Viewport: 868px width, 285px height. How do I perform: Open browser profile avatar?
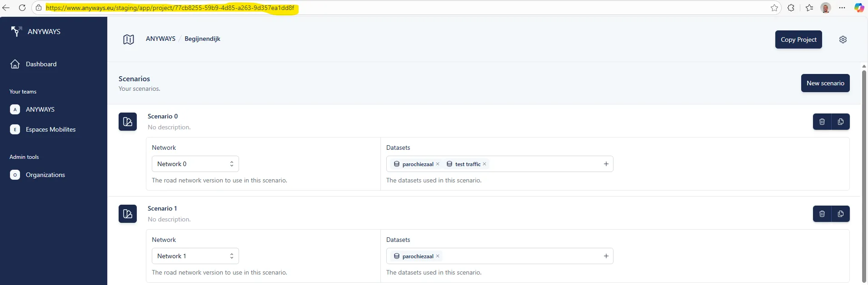tap(826, 8)
